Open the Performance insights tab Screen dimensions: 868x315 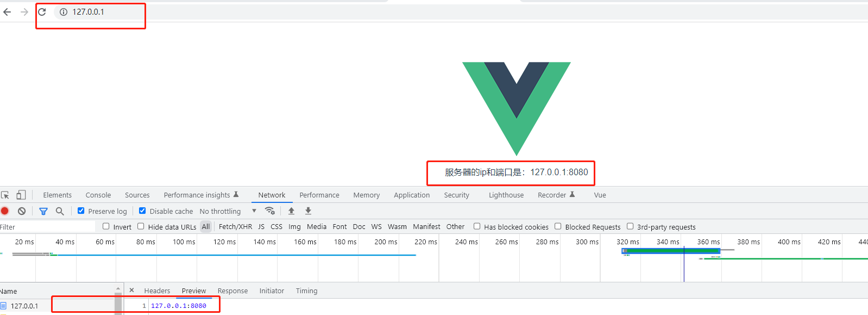[x=201, y=195]
